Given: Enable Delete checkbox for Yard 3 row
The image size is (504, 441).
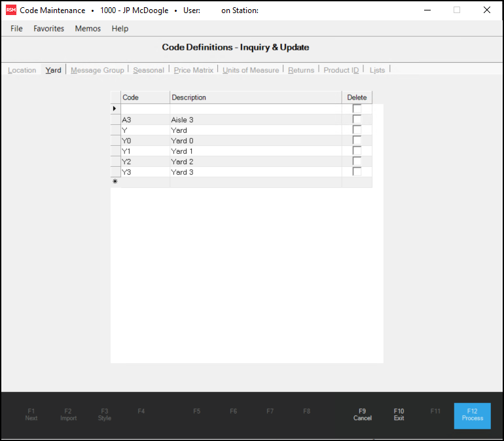Looking at the screenshot, I should click(357, 171).
